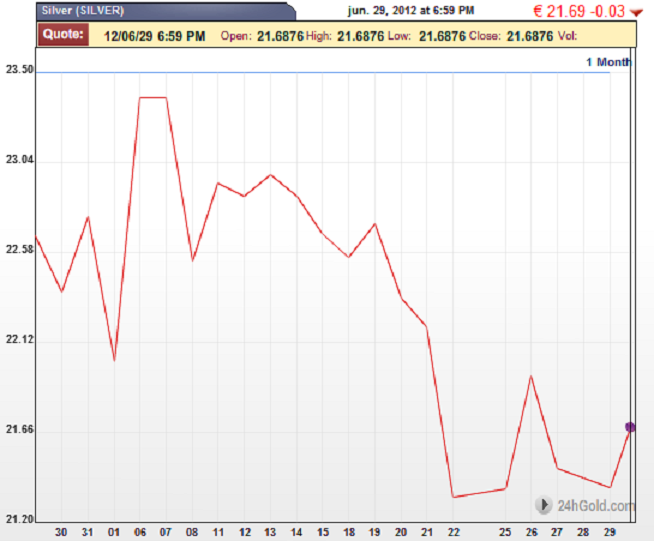Click x-axis date label 12

coord(245,532)
